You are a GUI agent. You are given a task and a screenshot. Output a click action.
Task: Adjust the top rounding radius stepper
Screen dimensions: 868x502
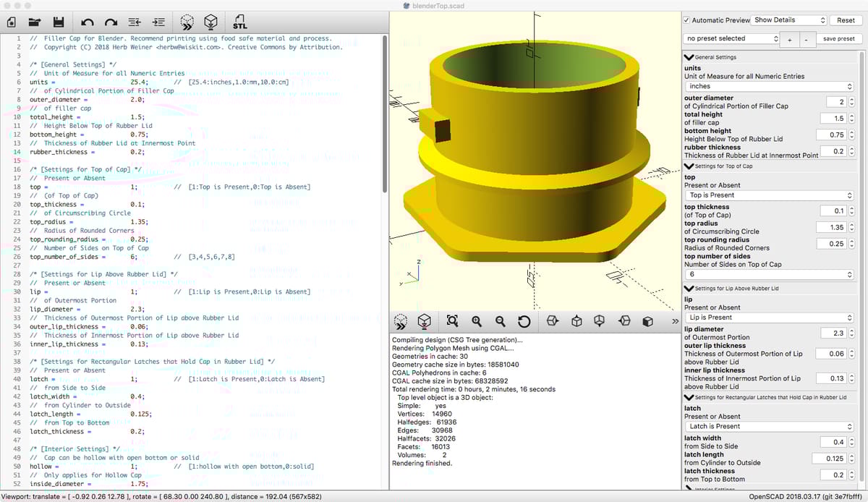(x=851, y=244)
